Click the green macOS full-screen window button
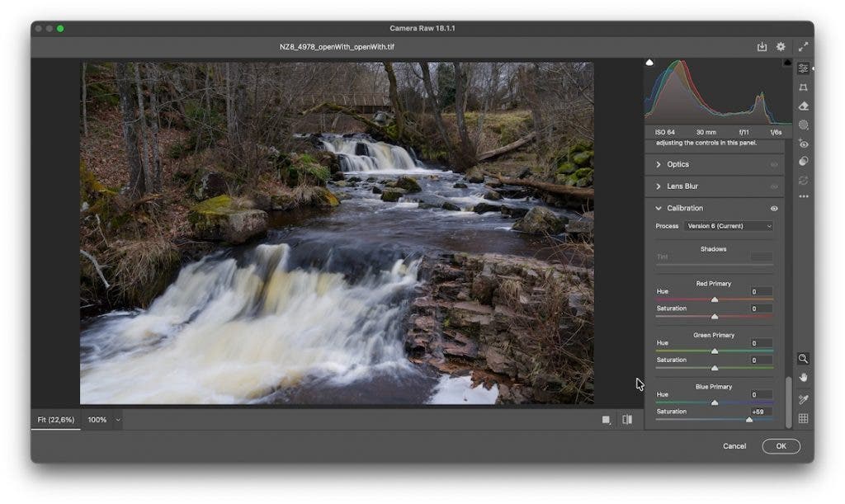The image size is (845, 504). click(x=60, y=29)
